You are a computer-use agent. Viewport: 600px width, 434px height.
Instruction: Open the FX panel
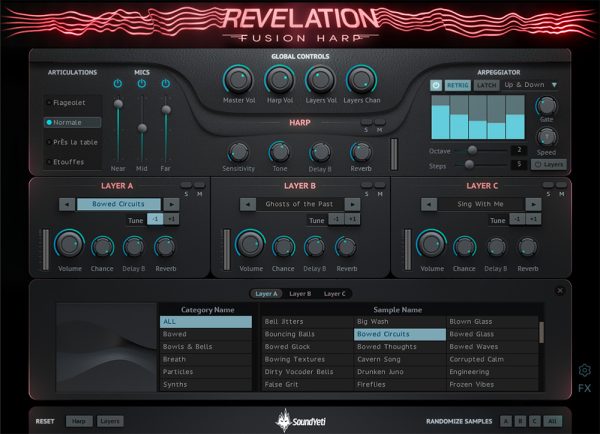coord(585,388)
